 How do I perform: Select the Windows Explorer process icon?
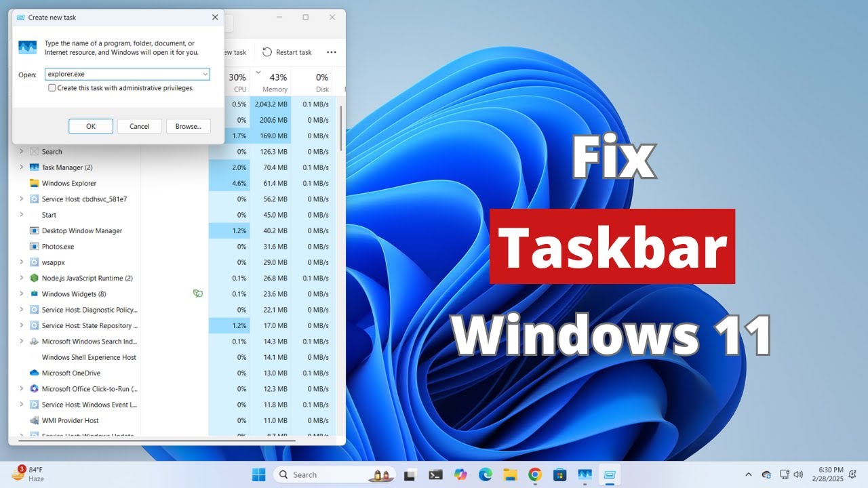(x=34, y=183)
